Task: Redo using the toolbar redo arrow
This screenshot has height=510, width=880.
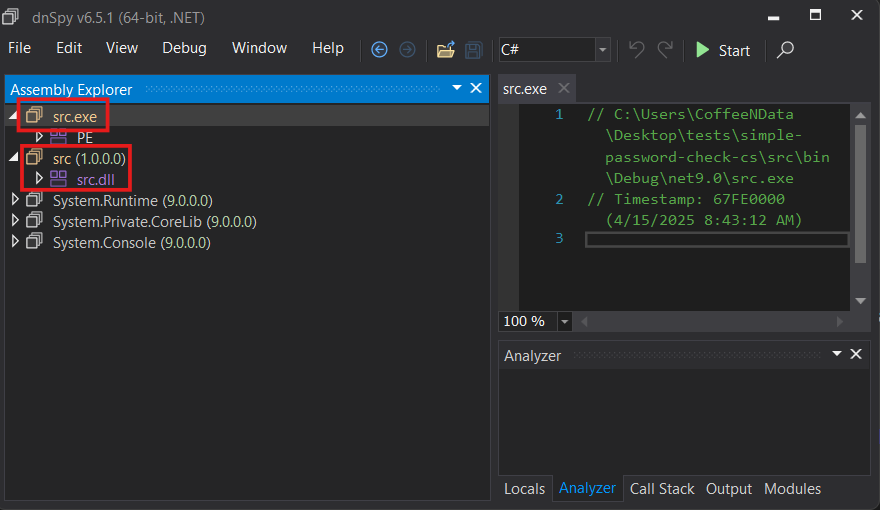Action: 665,49
